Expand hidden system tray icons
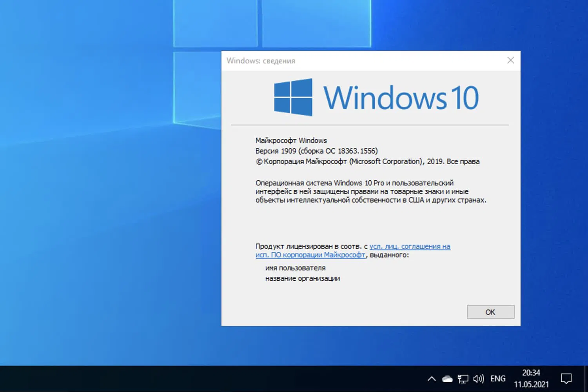588x392 pixels. pyautogui.click(x=431, y=378)
